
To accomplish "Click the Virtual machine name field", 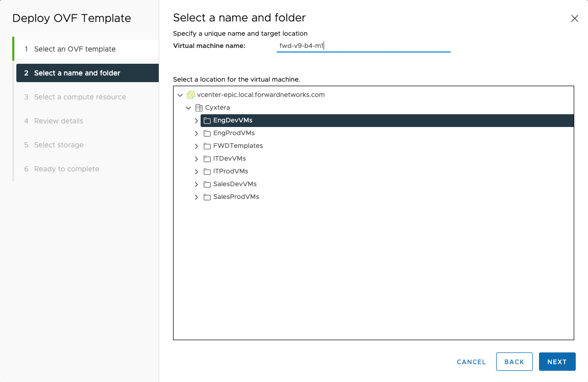I will click(363, 46).
